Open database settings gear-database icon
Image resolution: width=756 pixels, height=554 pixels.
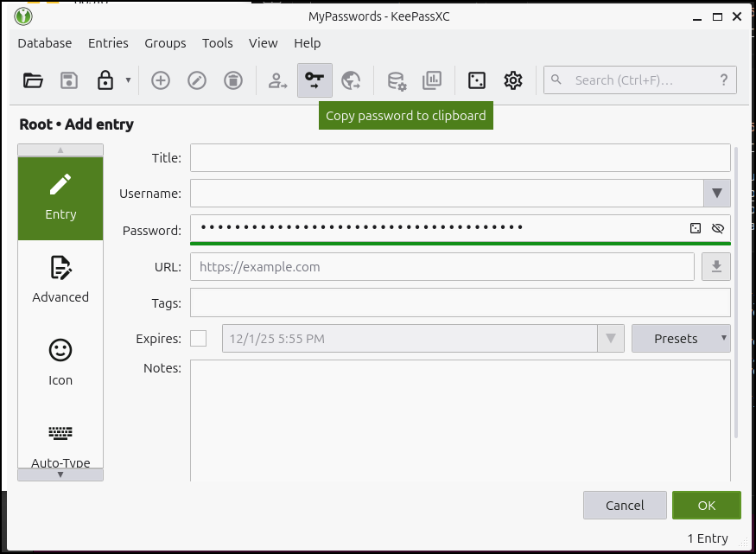395,80
